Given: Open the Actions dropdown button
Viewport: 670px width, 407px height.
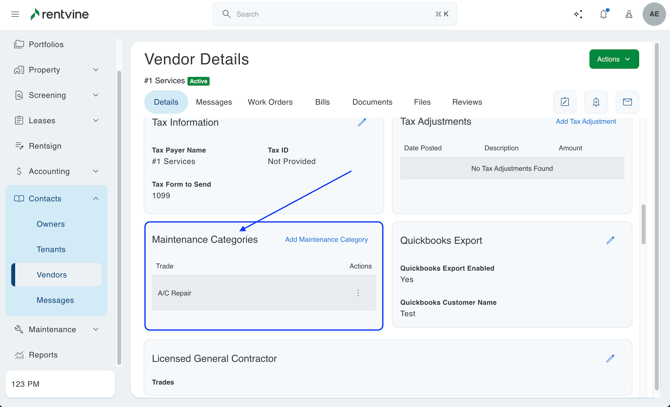Looking at the screenshot, I should [x=614, y=59].
